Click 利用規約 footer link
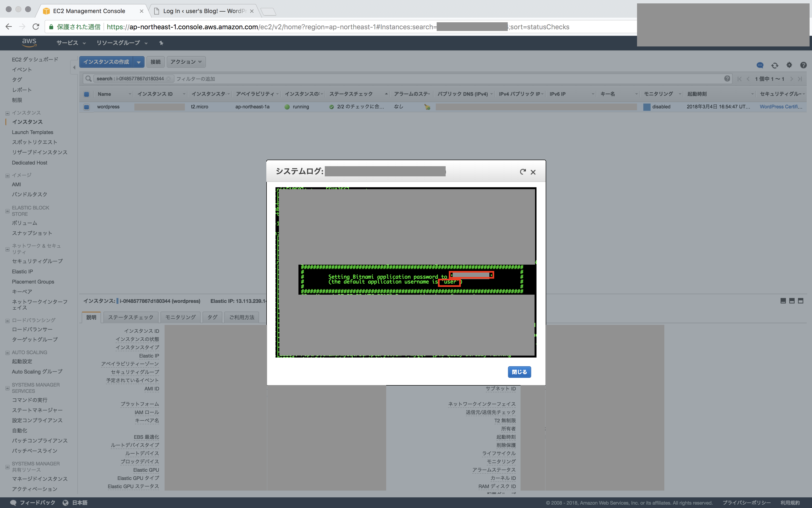This screenshot has height=508, width=812. [790, 503]
